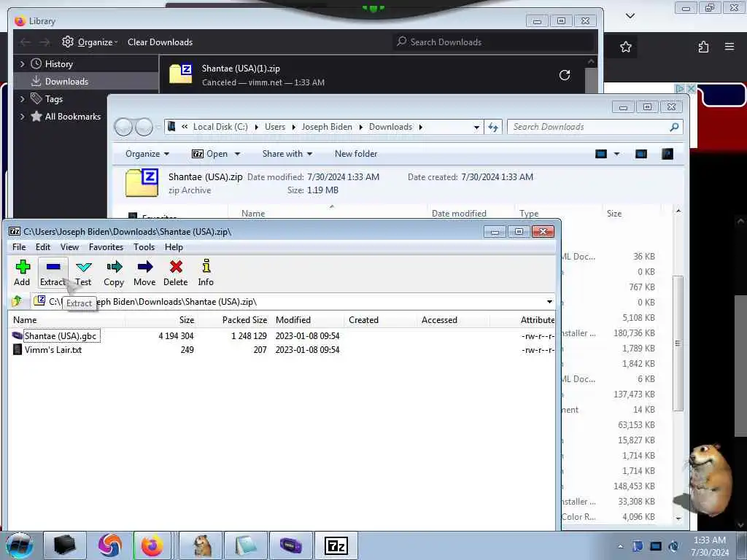Click the Move button in 7-Zip toolbar
Viewport: 747px width, 560px height.
(x=144, y=273)
